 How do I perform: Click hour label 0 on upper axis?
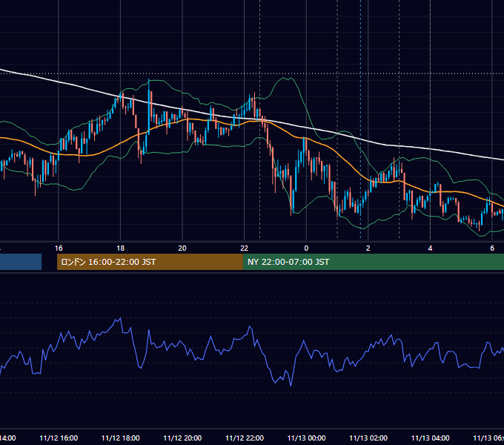306,248
